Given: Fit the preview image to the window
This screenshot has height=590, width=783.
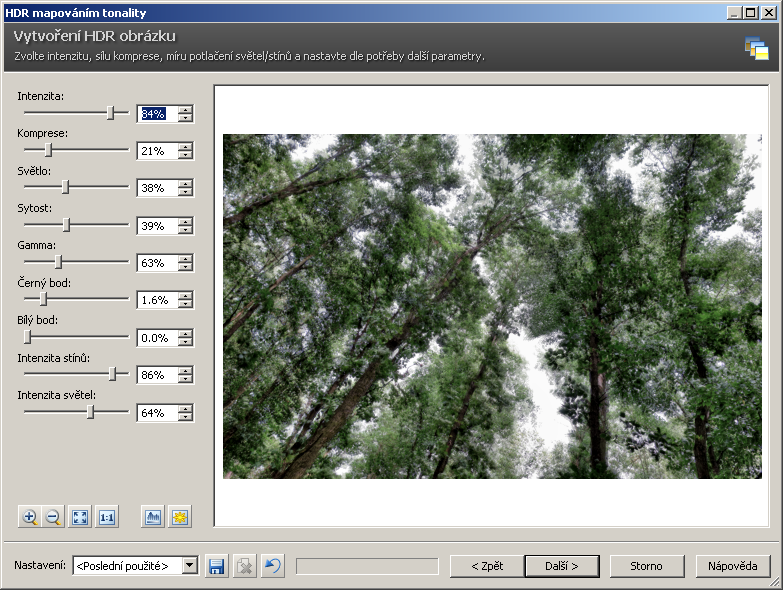Looking at the screenshot, I should [x=80, y=517].
